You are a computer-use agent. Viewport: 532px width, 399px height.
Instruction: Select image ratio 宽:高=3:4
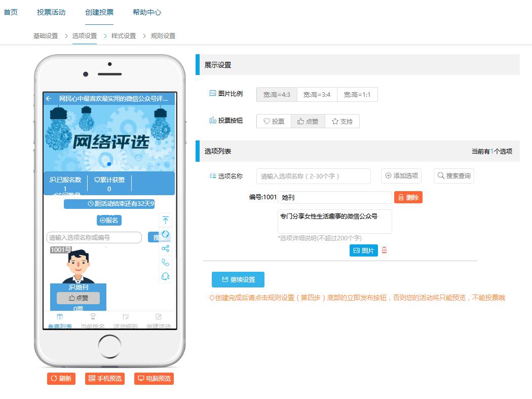[x=317, y=95]
